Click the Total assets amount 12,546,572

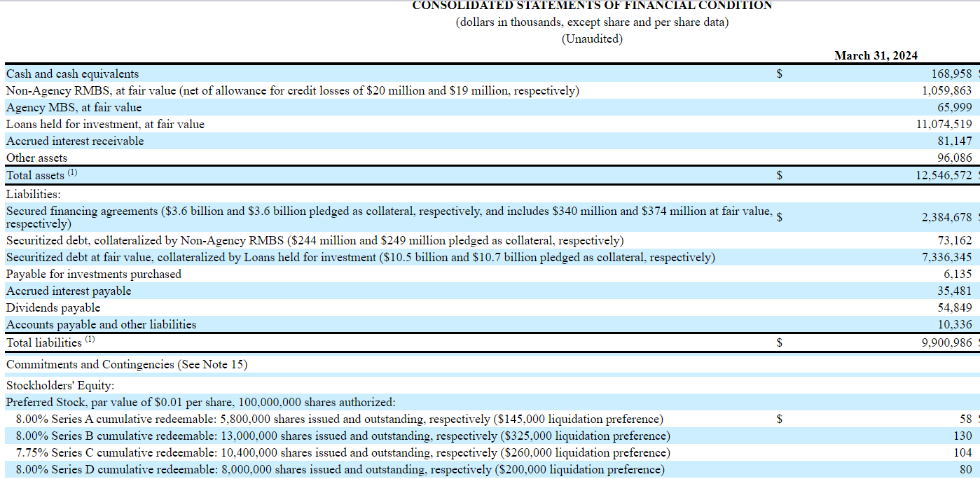pyautogui.click(x=944, y=175)
